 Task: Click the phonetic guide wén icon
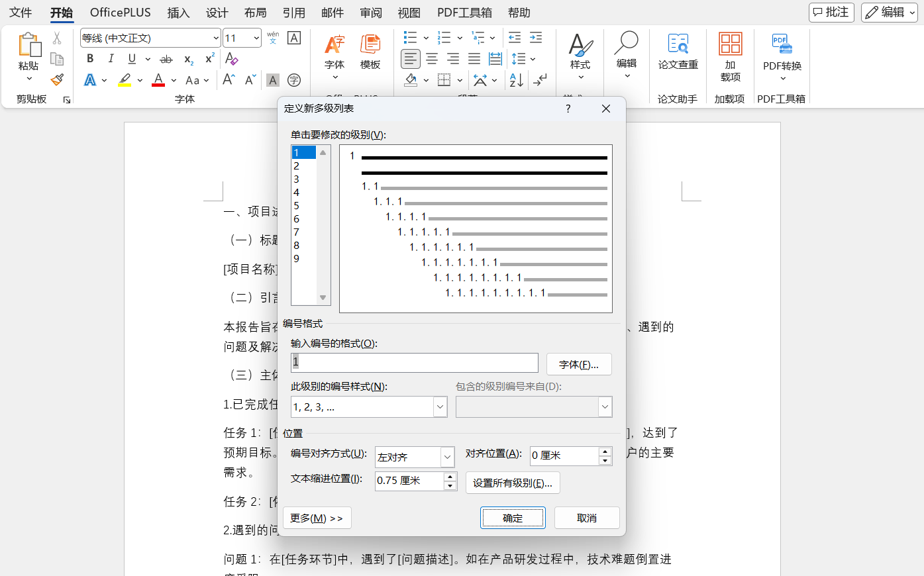pos(273,38)
